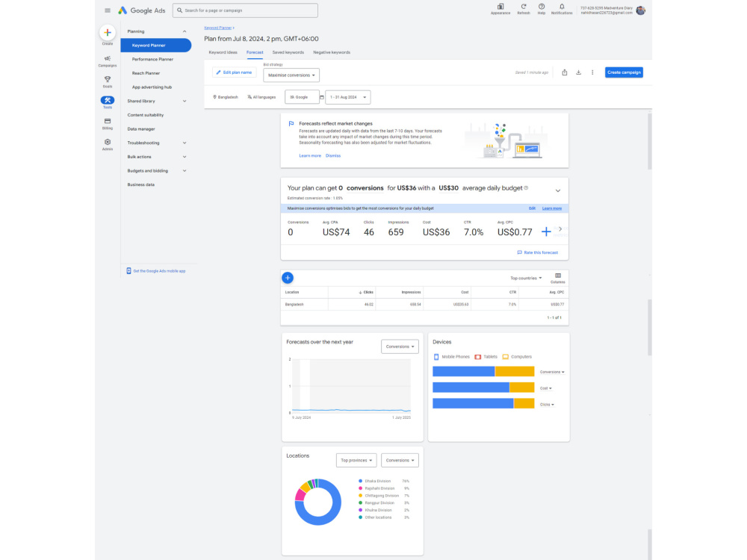
Task: Expand Budgets and bidding section
Action: tap(185, 170)
